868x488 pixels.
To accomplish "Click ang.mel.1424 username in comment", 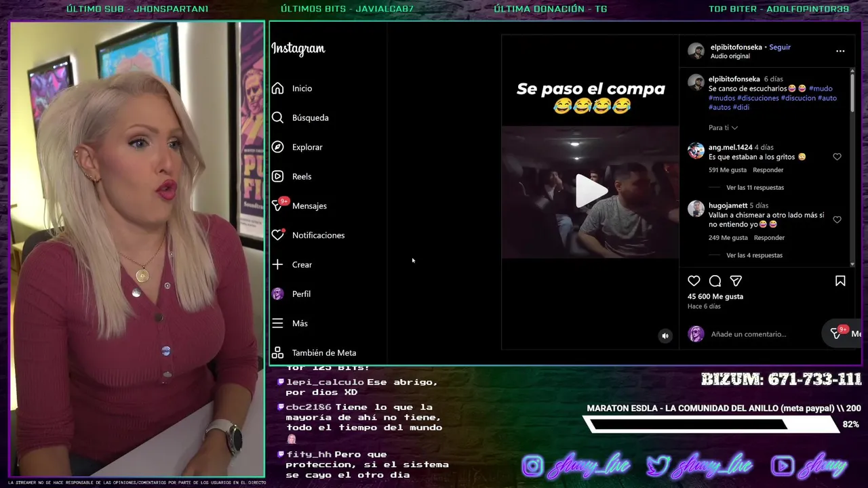I will coord(730,147).
